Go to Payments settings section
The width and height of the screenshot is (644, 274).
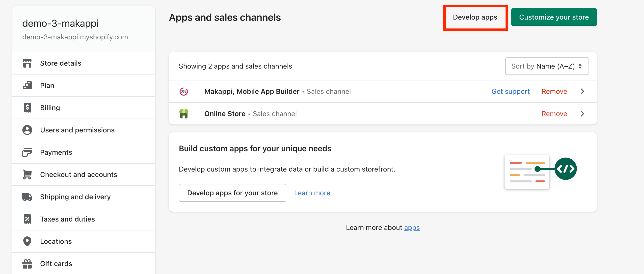tap(56, 152)
